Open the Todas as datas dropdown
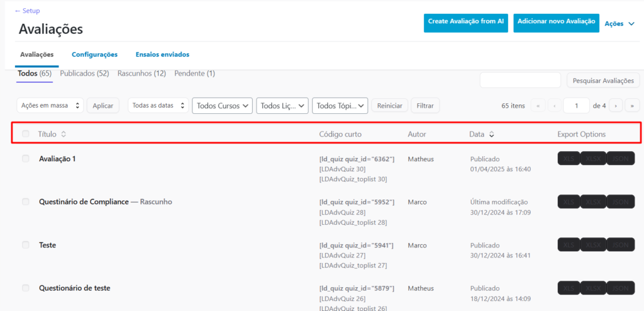 pyautogui.click(x=157, y=106)
